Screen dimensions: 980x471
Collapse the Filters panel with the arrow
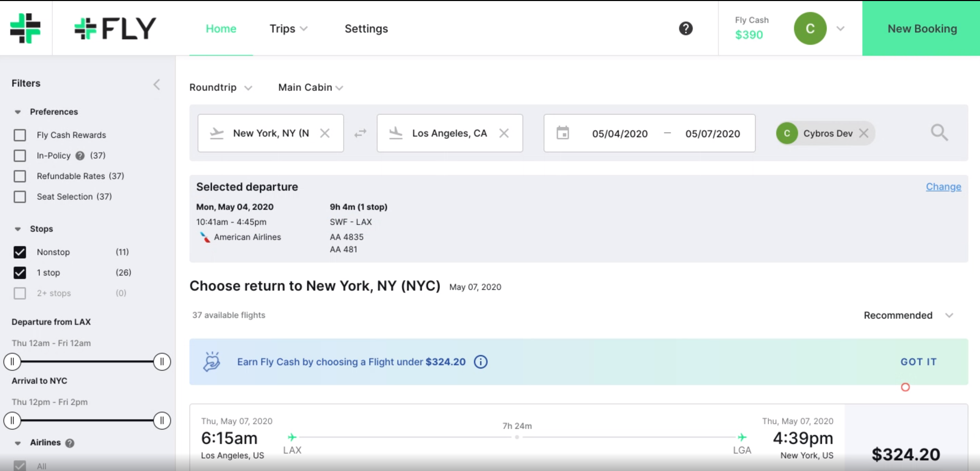[x=157, y=84]
